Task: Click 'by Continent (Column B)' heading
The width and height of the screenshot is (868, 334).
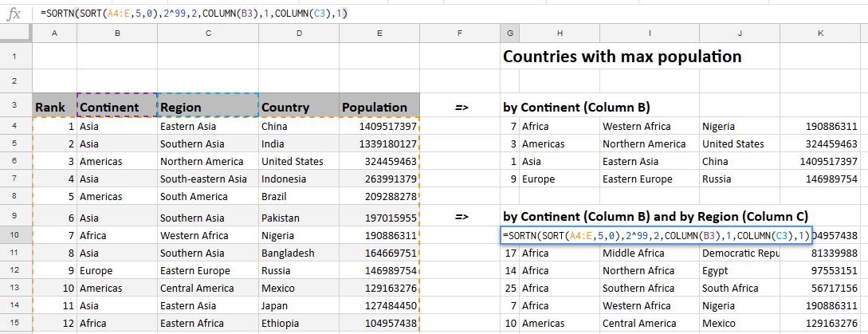Action: coord(576,107)
